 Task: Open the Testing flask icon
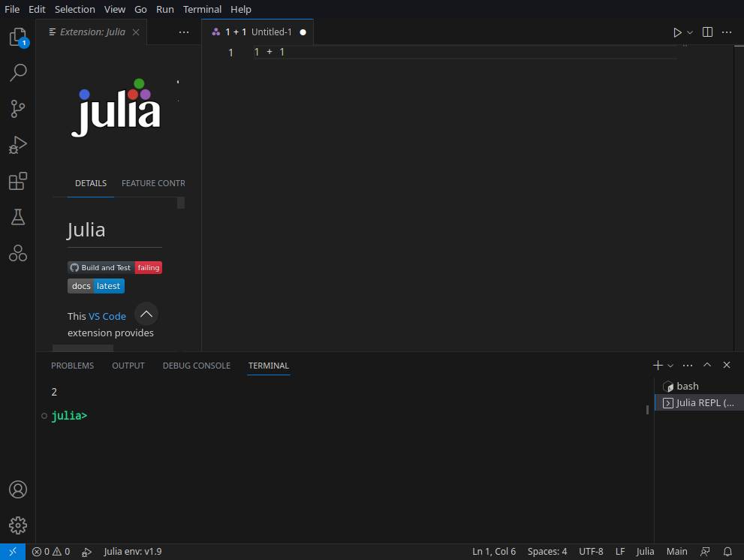pos(18,217)
